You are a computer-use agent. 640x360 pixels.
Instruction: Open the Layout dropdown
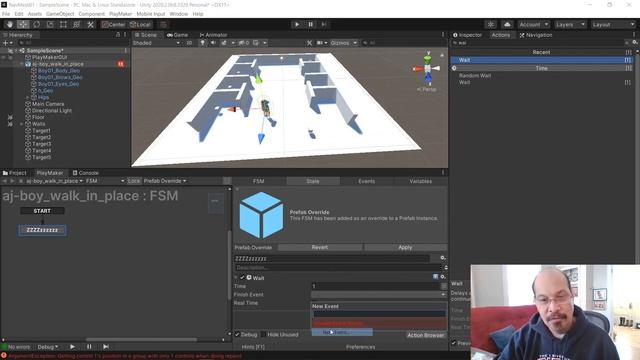point(613,24)
